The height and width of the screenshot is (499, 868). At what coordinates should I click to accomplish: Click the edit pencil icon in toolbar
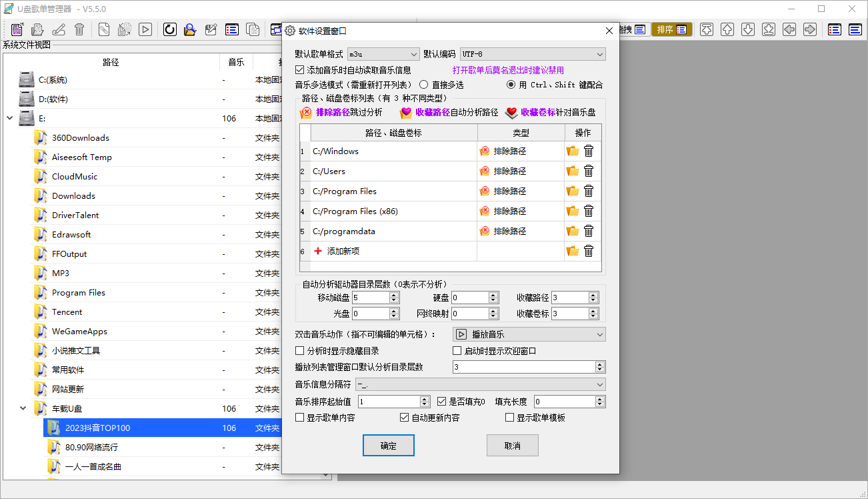(59, 29)
